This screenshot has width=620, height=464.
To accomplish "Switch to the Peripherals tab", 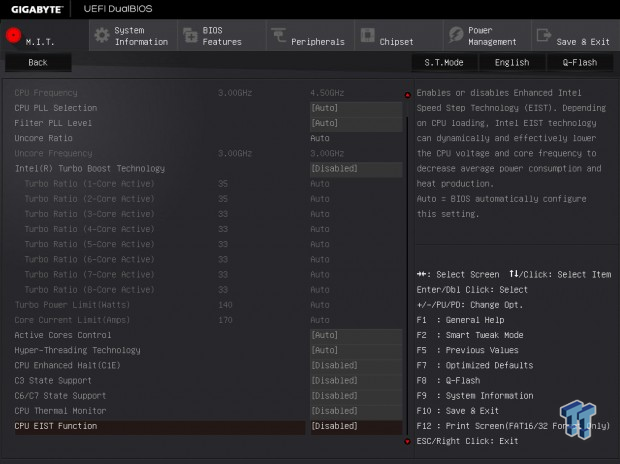I will point(310,36).
